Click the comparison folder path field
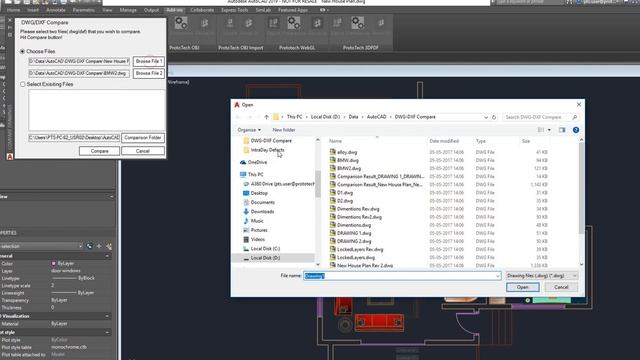 pyautogui.click(x=74, y=138)
